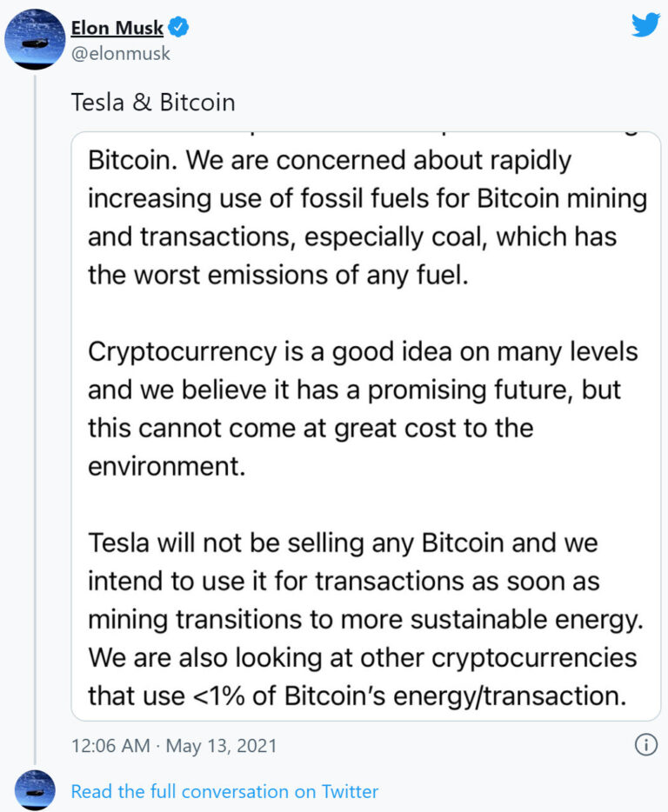The height and width of the screenshot is (812, 668).
Task: Click Read the full conversation on Twitter
Action: click(x=224, y=791)
